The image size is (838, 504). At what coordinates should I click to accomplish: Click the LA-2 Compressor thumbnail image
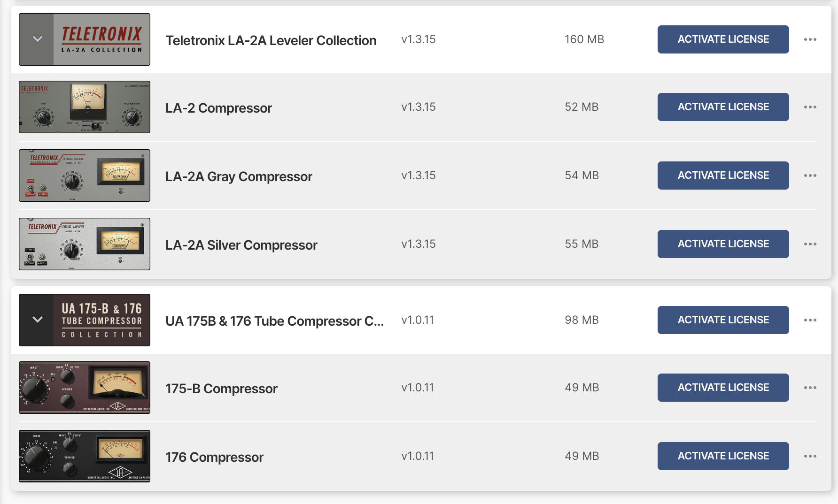[x=85, y=107]
